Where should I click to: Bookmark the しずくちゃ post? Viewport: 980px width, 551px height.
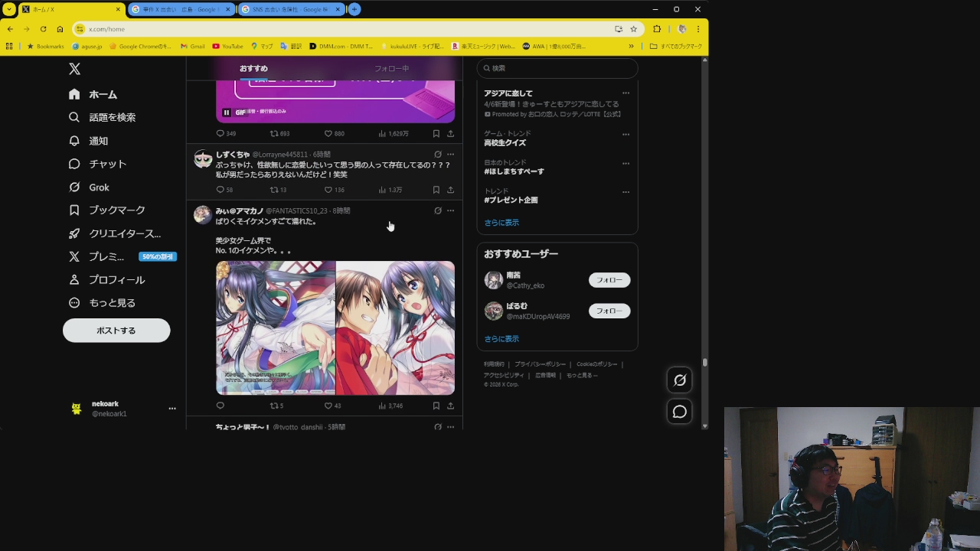pyautogui.click(x=436, y=190)
